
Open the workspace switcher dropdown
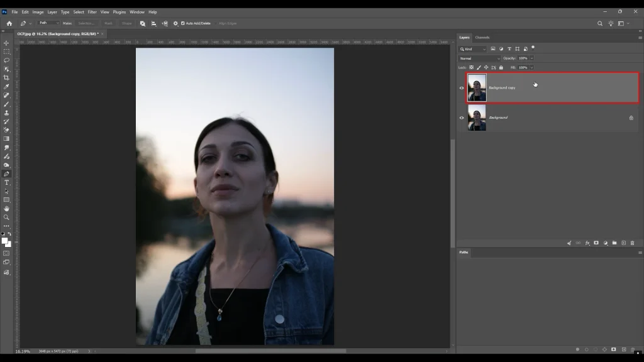click(x=623, y=23)
